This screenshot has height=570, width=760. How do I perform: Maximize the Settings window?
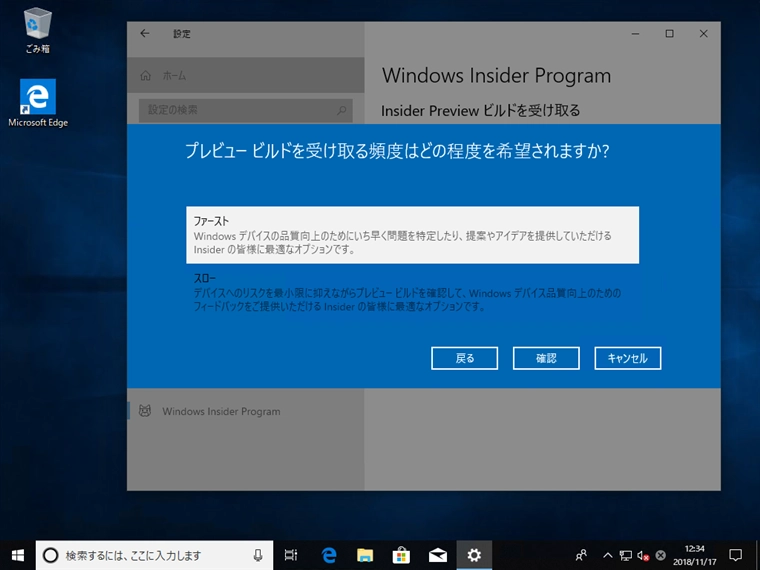pyautogui.click(x=669, y=33)
